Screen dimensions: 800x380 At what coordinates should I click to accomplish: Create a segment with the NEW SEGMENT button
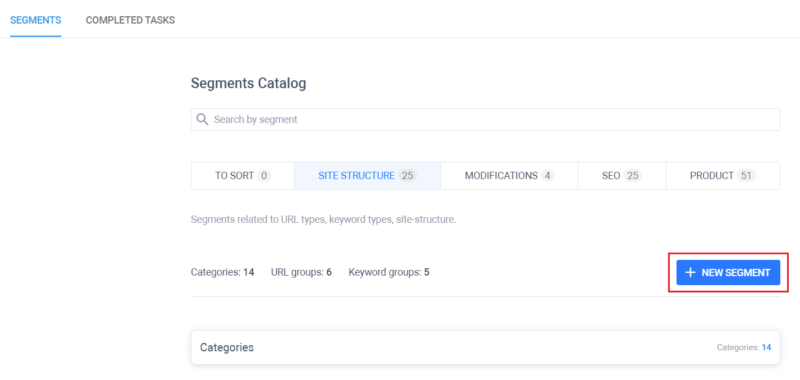[x=728, y=273]
